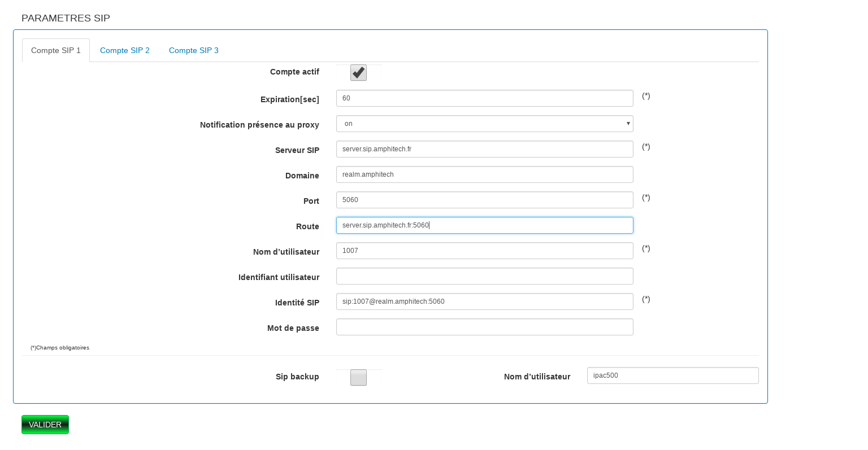Click the Compte actif label
The width and height of the screenshot is (868, 450).
294,72
